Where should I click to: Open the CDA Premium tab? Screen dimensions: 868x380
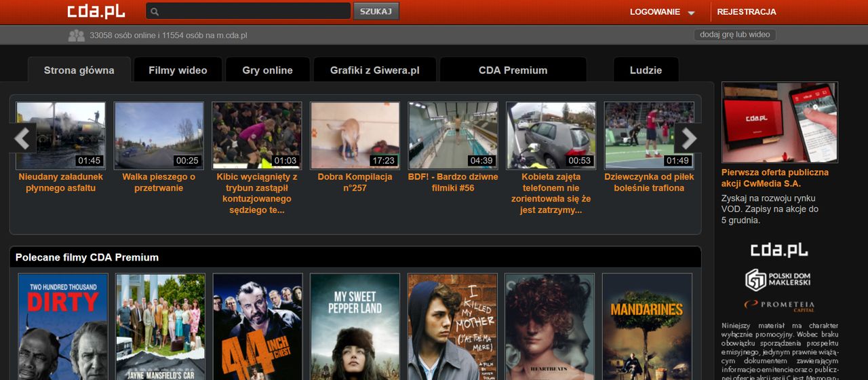point(513,70)
